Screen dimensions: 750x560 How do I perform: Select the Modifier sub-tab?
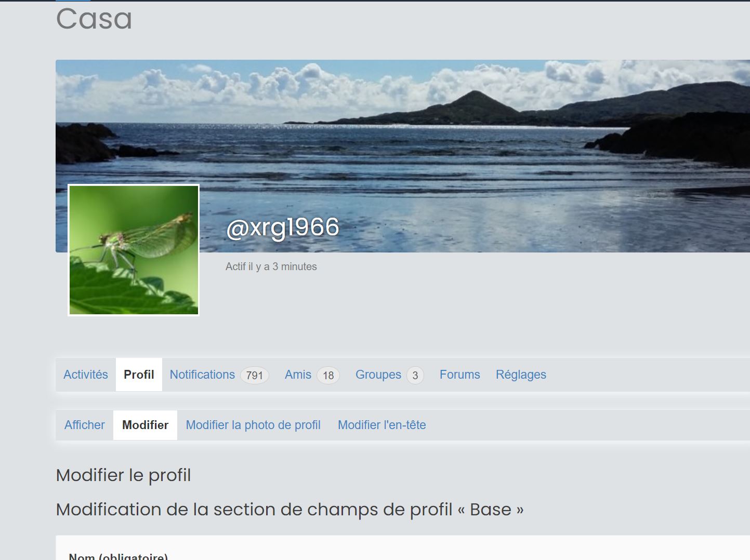coord(145,425)
